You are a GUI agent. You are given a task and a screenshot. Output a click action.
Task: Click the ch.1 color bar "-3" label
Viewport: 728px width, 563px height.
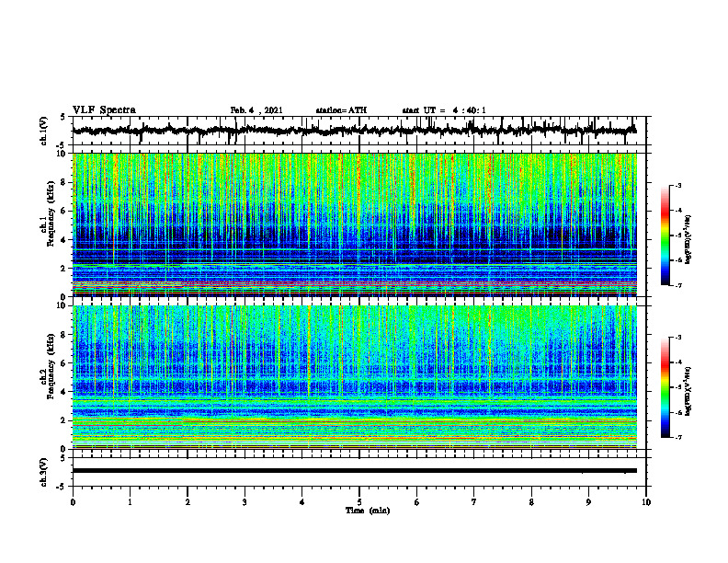point(678,185)
